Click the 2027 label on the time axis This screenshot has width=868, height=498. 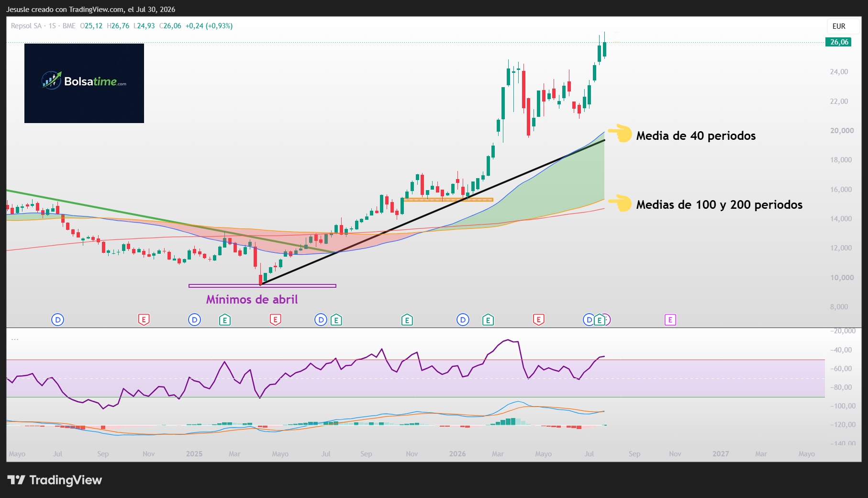point(721,454)
